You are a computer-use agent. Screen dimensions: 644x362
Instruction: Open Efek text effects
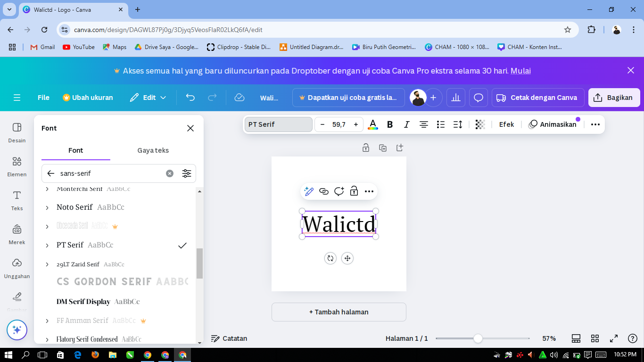[x=507, y=124]
